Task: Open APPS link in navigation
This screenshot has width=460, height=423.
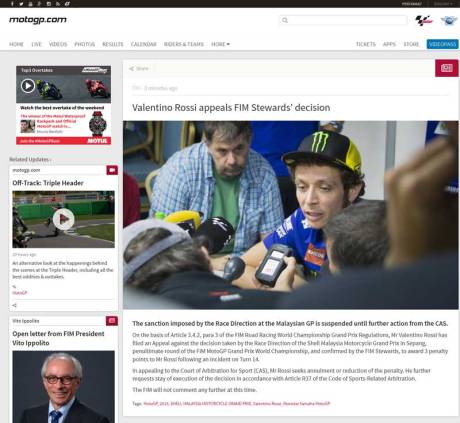Action: (x=389, y=44)
